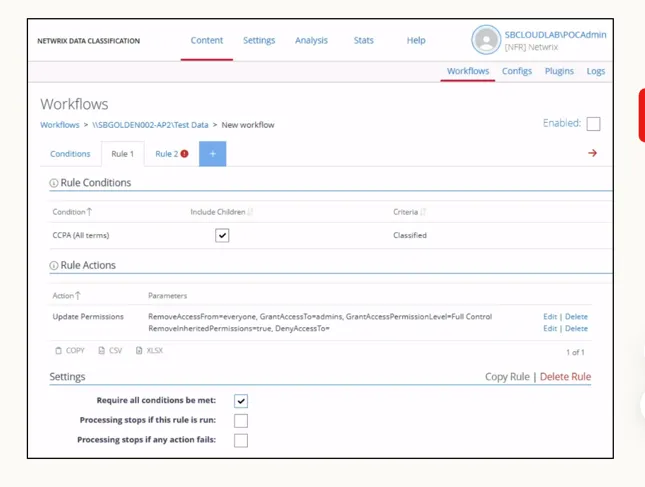Toggle Include Children for CCPA condition

(222, 235)
